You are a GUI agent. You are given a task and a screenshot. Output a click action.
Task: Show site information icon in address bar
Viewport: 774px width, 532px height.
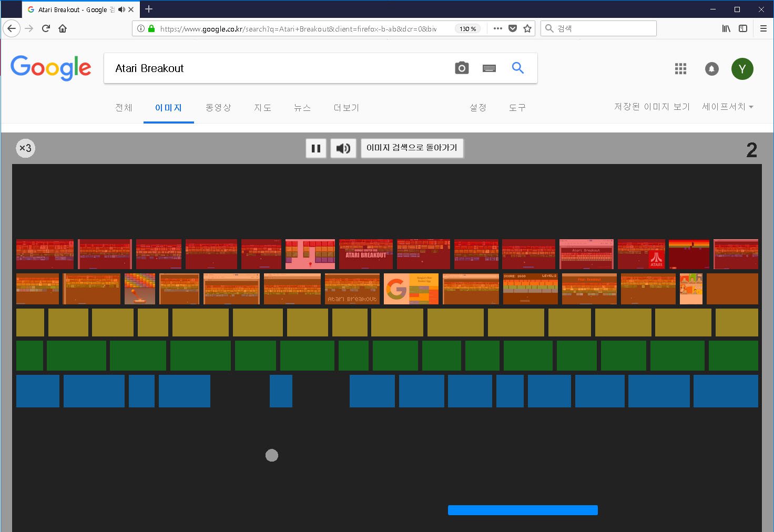coord(141,28)
